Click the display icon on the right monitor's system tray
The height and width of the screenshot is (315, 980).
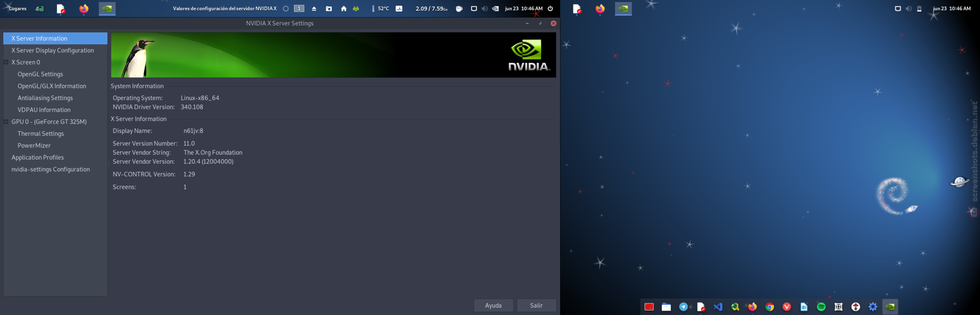click(x=898, y=8)
